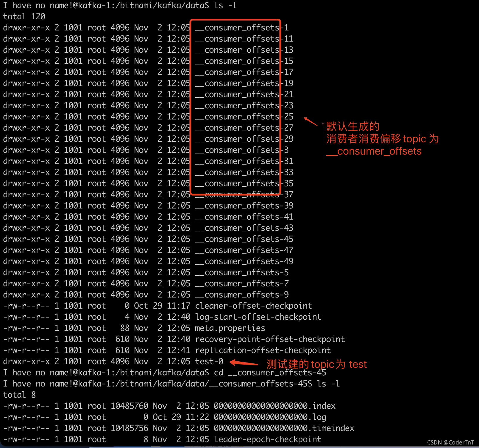Click the 'ls -l' command in __consumer_offsets-45 prompt
This screenshot has height=448, width=479.
[x=329, y=384]
